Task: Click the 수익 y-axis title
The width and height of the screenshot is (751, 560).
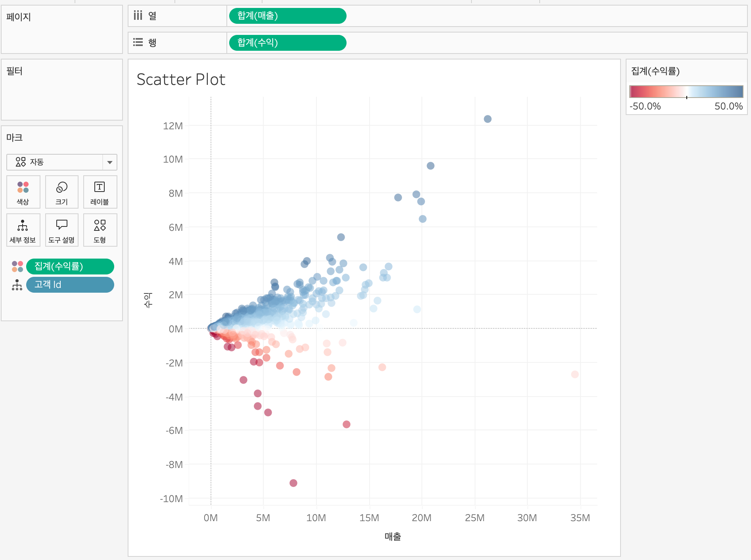Action: (148, 300)
